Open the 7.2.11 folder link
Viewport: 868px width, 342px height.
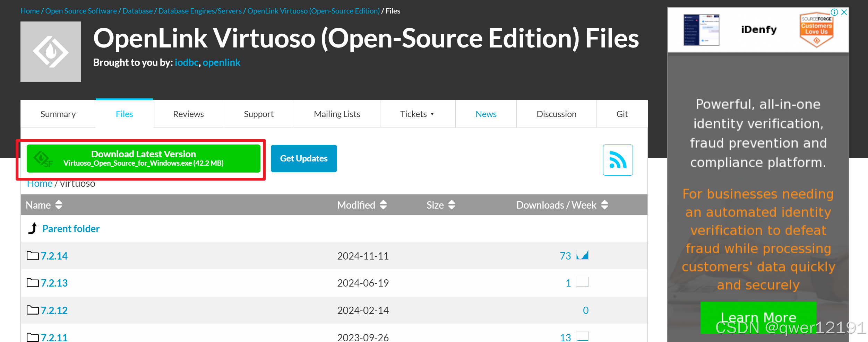tap(54, 337)
